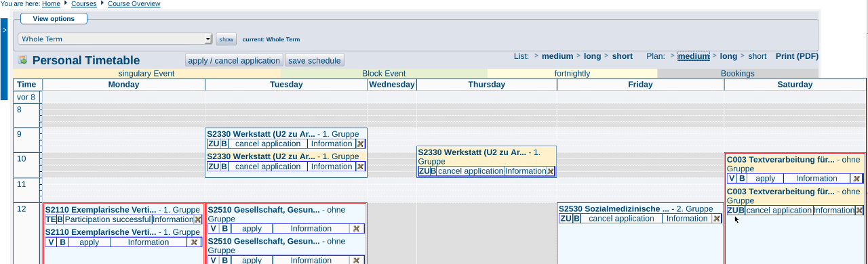Select Plan view medium

click(x=694, y=56)
